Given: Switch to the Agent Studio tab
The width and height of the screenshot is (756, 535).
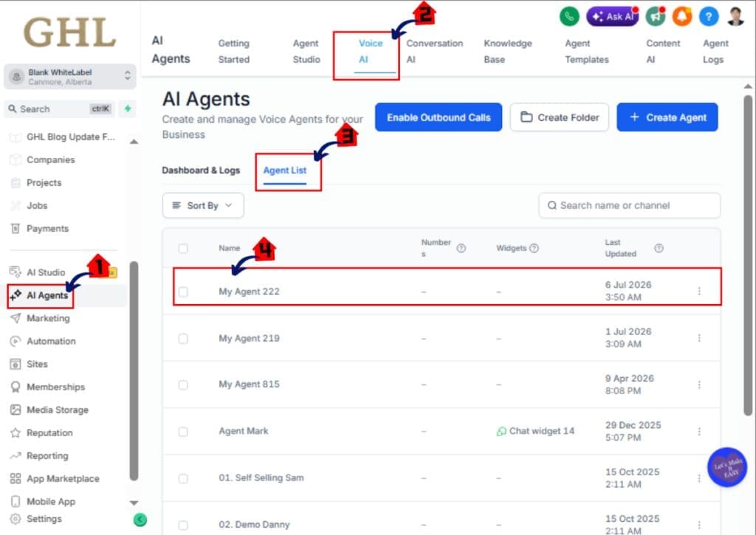Looking at the screenshot, I should (x=306, y=51).
